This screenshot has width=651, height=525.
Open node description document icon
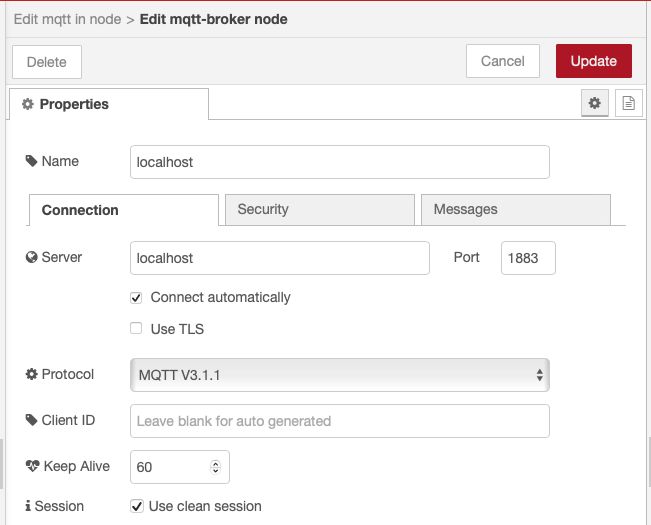tap(629, 103)
